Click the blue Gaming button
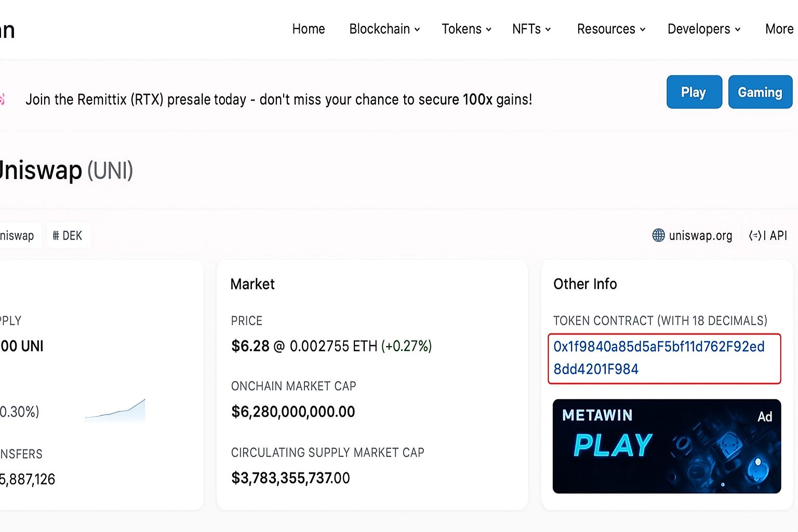 point(760,92)
